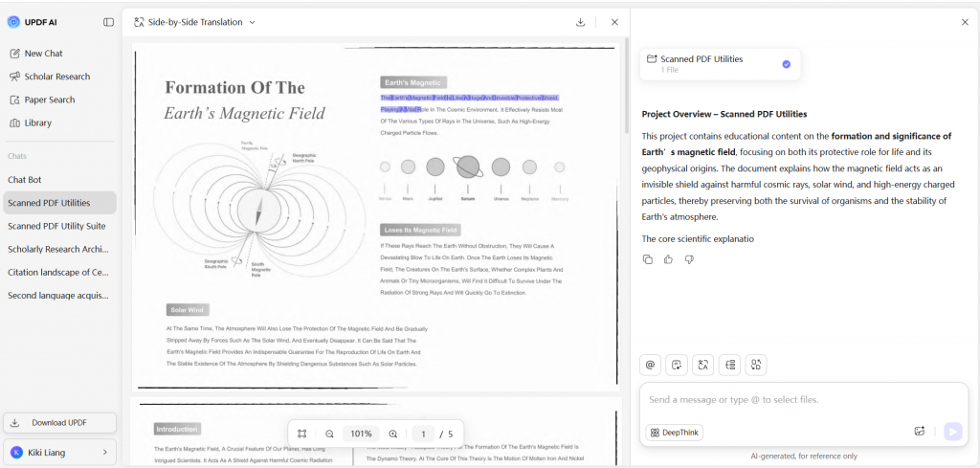980x468 pixels.
Task: Toggle DeepThink mode
Action: point(675,433)
